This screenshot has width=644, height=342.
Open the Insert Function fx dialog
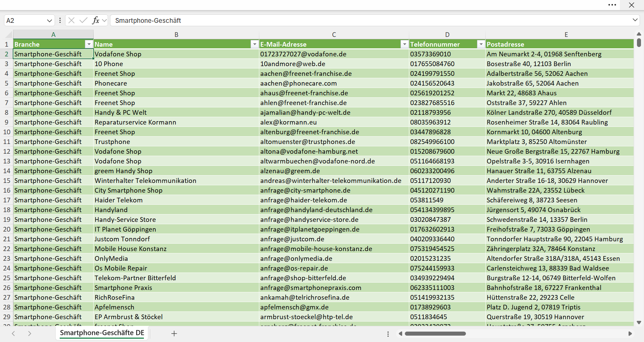(96, 20)
